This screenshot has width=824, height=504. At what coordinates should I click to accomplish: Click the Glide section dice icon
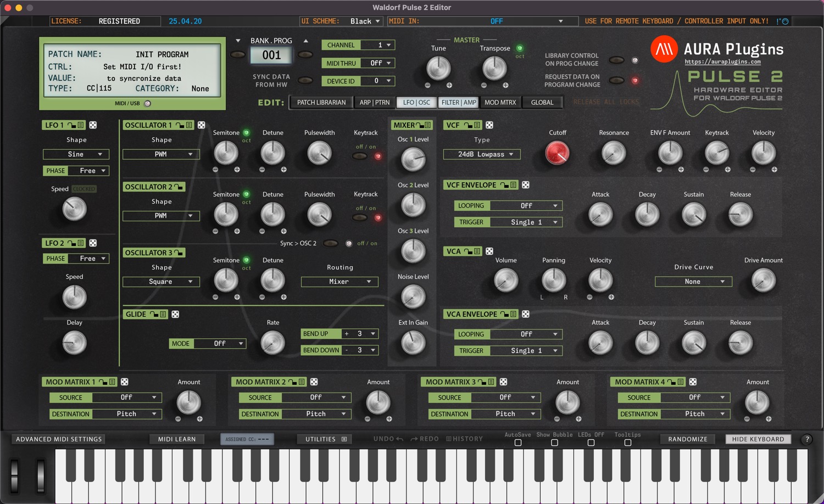[175, 314]
